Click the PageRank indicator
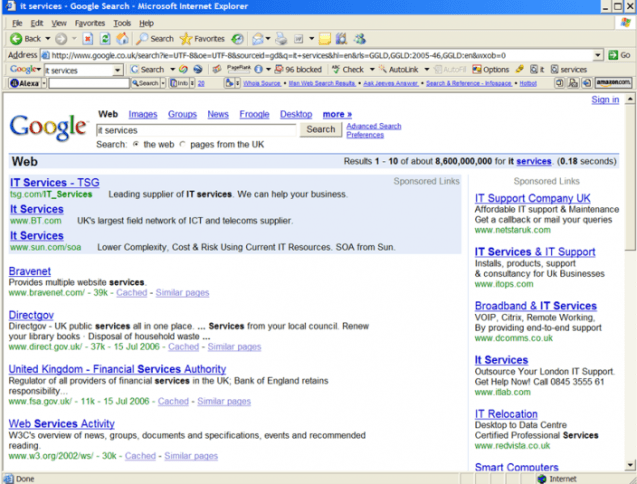 coord(238,69)
